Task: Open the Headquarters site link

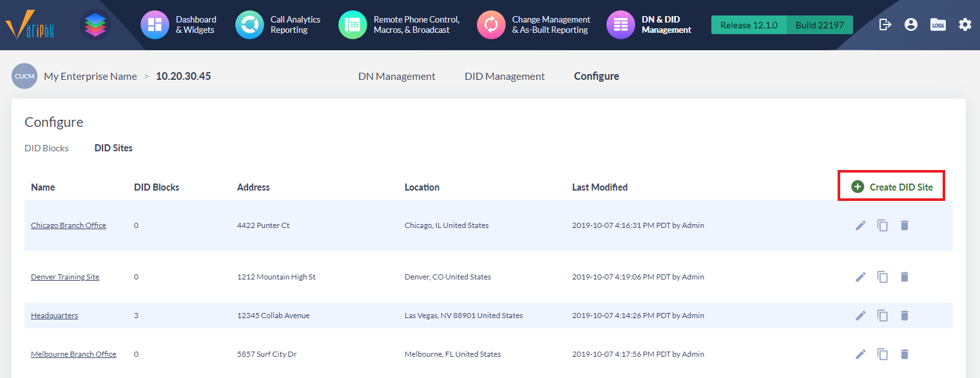Action: click(x=54, y=315)
